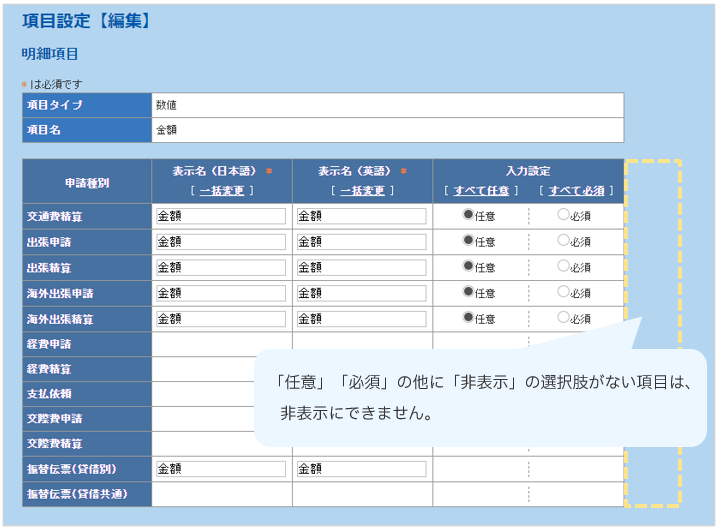Click Japanese display name field for 交通費精算
The width and height of the screenshot is (719, 530).
[x=221, y=216]
